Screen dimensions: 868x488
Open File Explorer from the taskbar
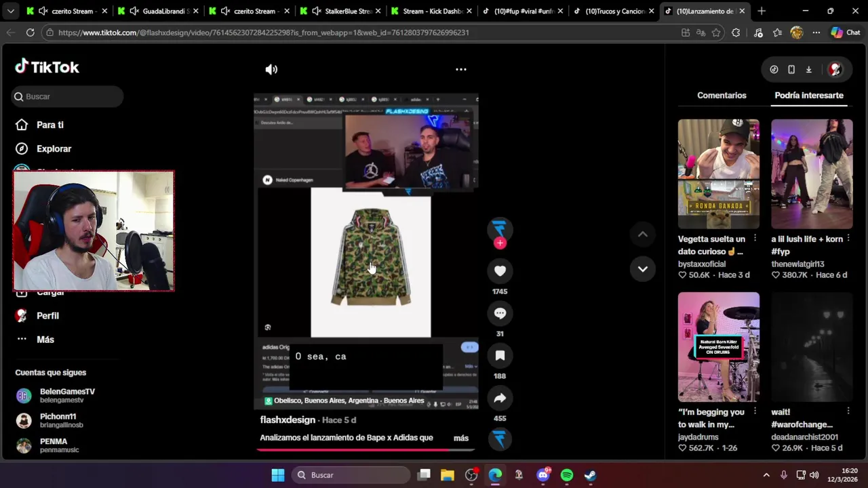(x=448, y=475)
